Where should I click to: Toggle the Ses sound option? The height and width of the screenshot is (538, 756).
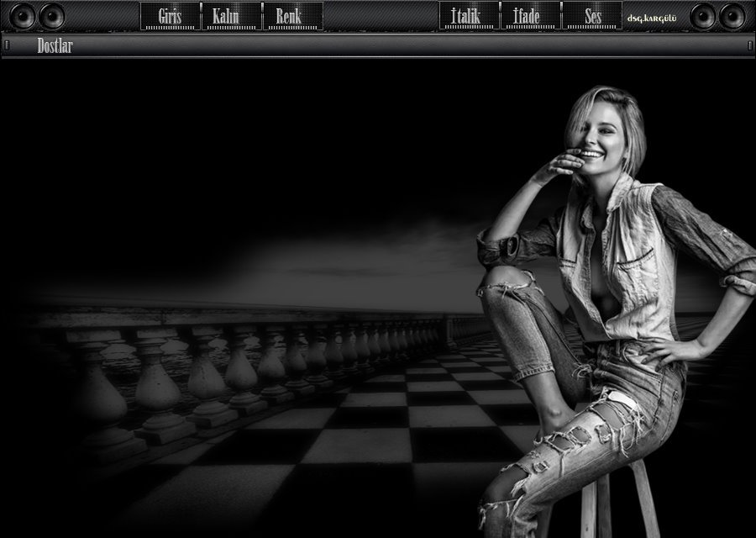[x=592, y=16]
